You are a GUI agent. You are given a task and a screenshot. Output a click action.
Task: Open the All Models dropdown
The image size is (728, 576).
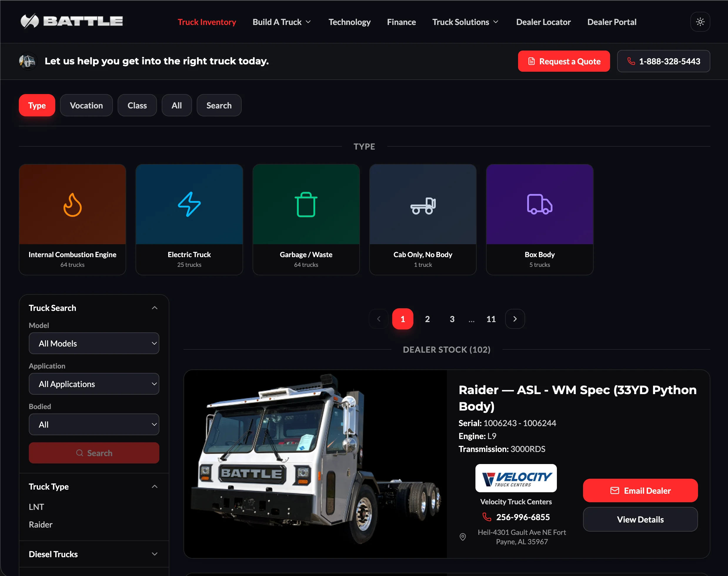click(94, 343)
